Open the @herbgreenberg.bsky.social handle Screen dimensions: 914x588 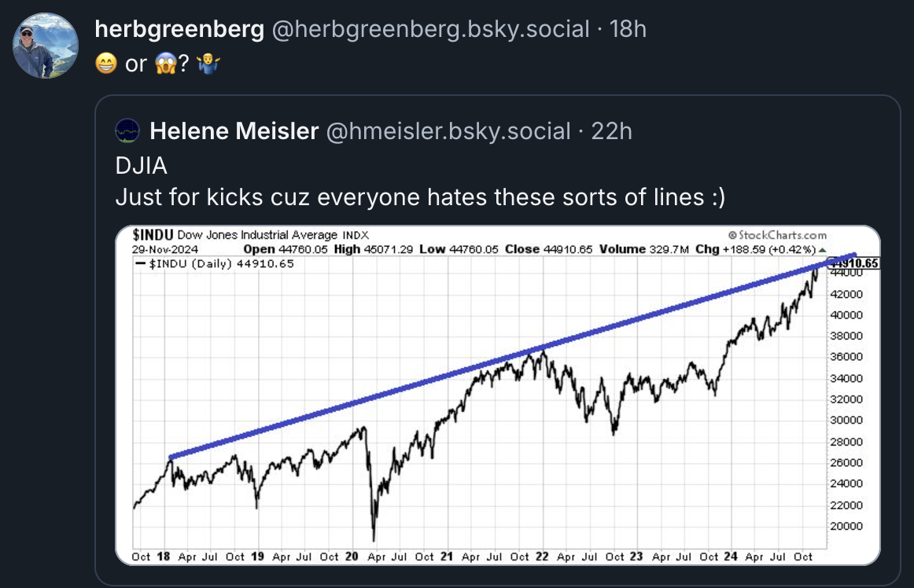tap(431, 28)
